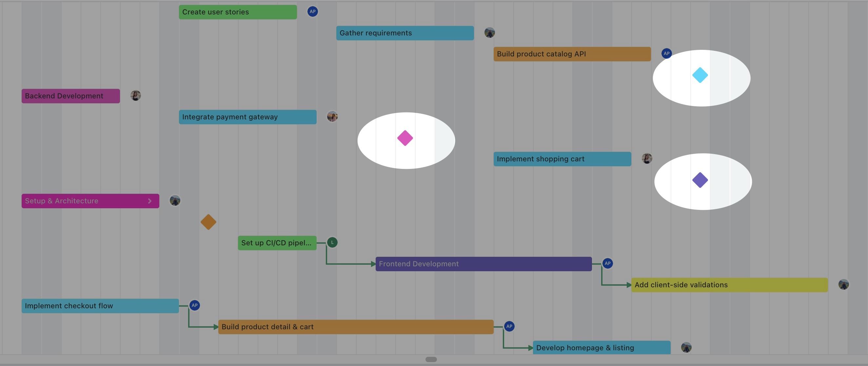Click AP avatar beside Create user stories

pyautogui.click(x=312, y=12)
